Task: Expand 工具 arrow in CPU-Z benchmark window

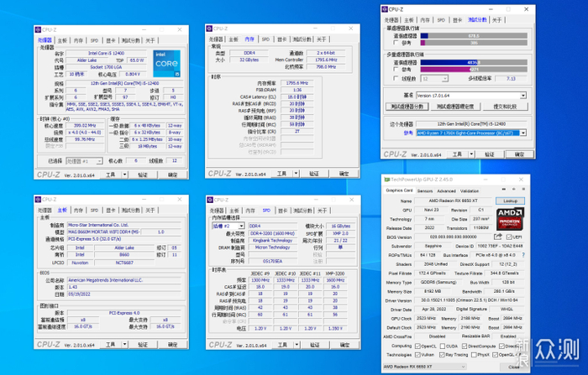Action: tap(472, 154)
